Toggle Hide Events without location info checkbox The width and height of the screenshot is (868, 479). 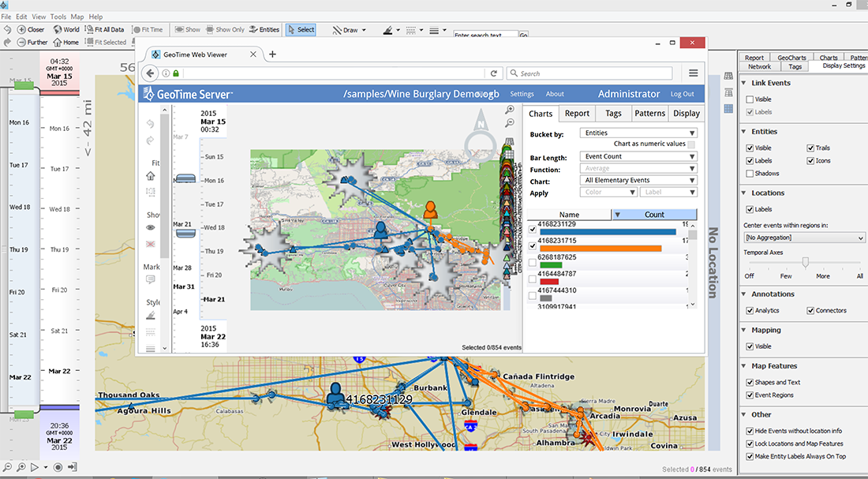point(750,431)
